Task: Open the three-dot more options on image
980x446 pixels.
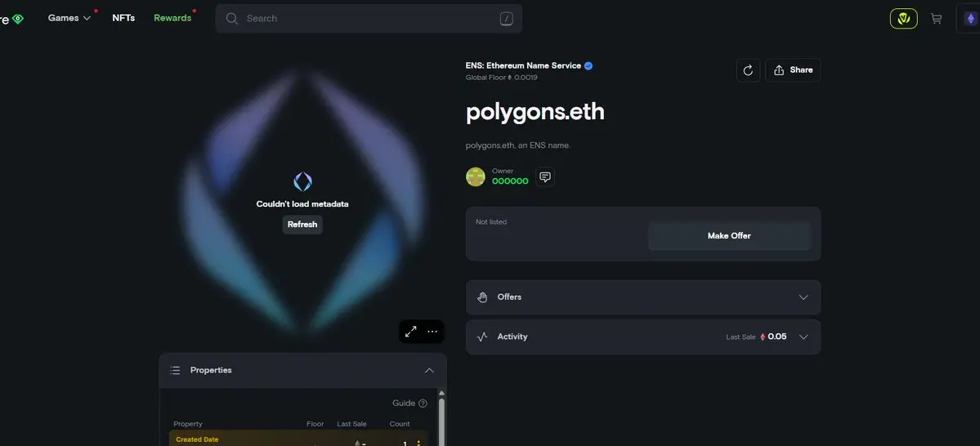Action: pyautogui.click(x=432, y=332)
